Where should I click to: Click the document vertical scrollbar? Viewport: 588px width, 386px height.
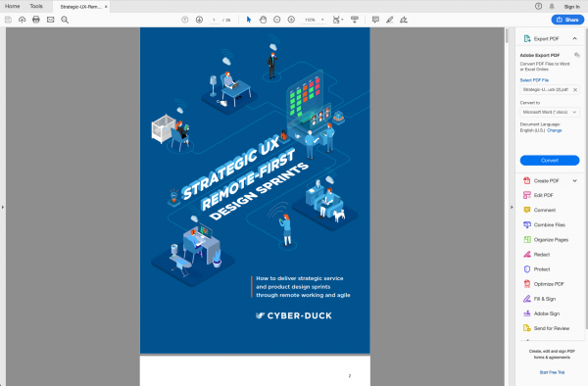click(507, 36)
